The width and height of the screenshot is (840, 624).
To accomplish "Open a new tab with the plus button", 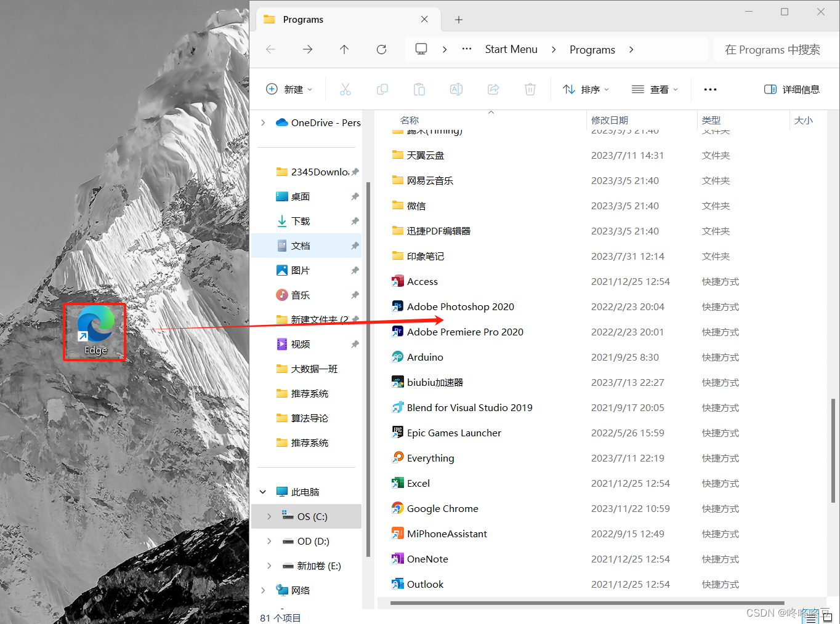I will (x=459, y=20).
